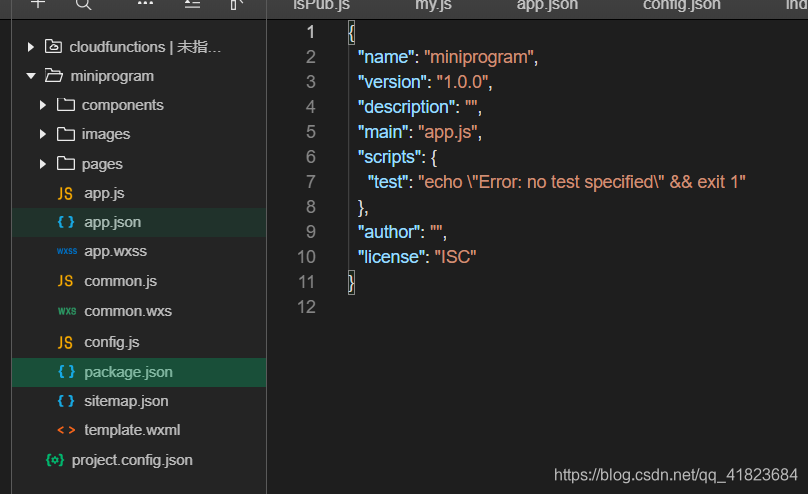Open sitemap.json in the file tree
The image size is (808, 494).
pyautogui.click(x=126, y=401)
